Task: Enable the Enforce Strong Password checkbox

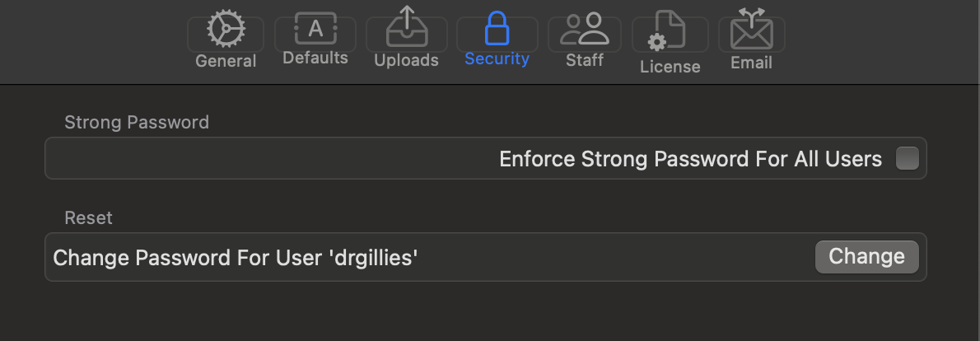Action: [x=907, y=158]
